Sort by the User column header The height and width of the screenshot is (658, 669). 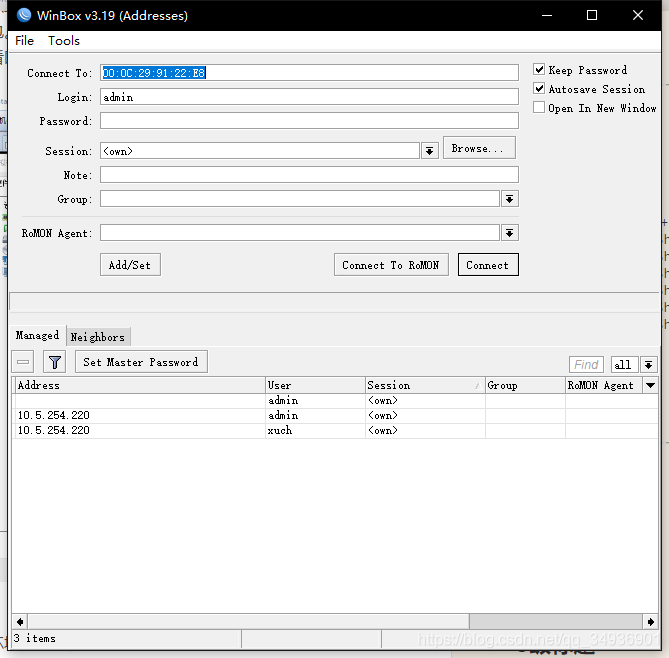pyautogui.click(x=315, y=385)
